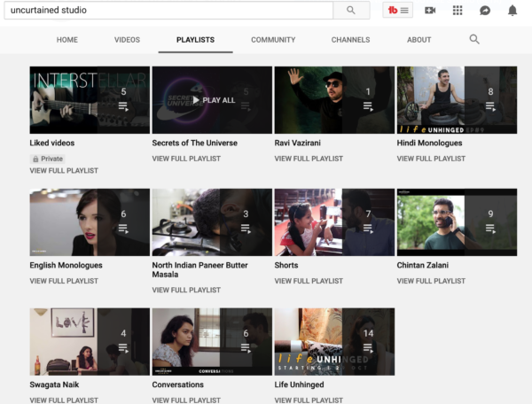Click the channel search magnifier icon
Screen dimensions: 532x404
pyautogui.click(x=474, y=39)
